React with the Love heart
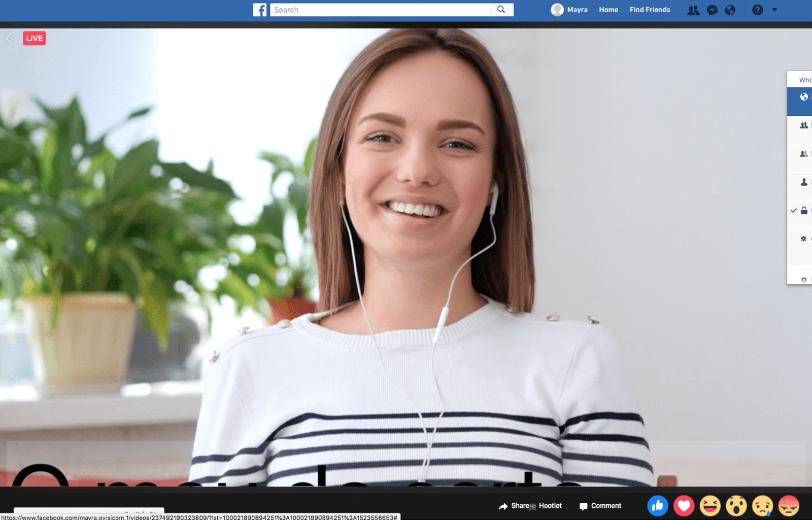This screenshot has height=520, width=812. 684,506
